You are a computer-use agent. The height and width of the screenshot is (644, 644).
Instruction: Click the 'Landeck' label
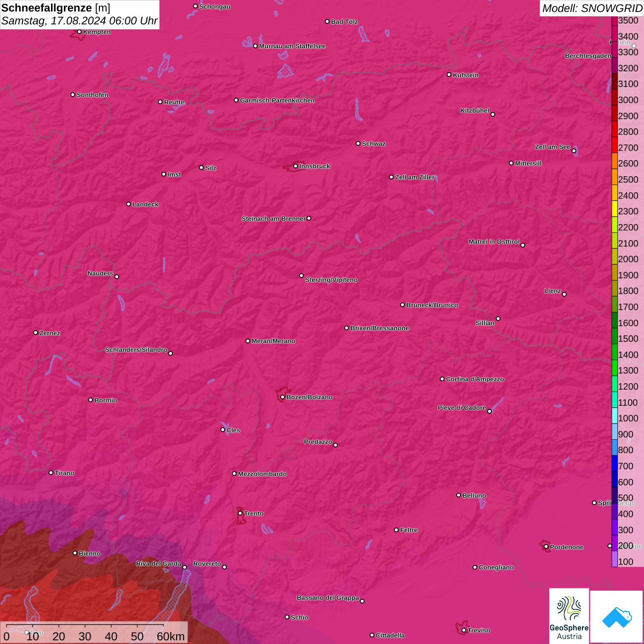(145, 204)
